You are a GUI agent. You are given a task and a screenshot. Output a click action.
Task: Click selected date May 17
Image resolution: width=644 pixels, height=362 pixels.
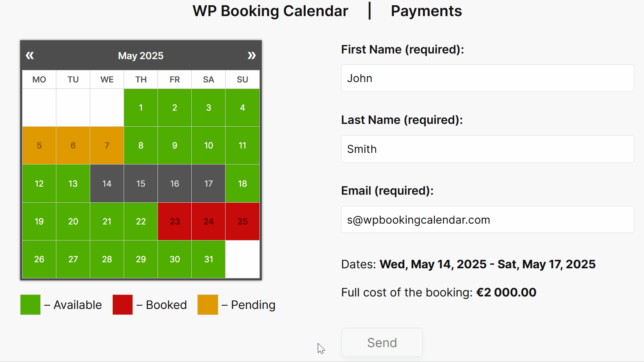pyautogui.click(x=208, y=183)
